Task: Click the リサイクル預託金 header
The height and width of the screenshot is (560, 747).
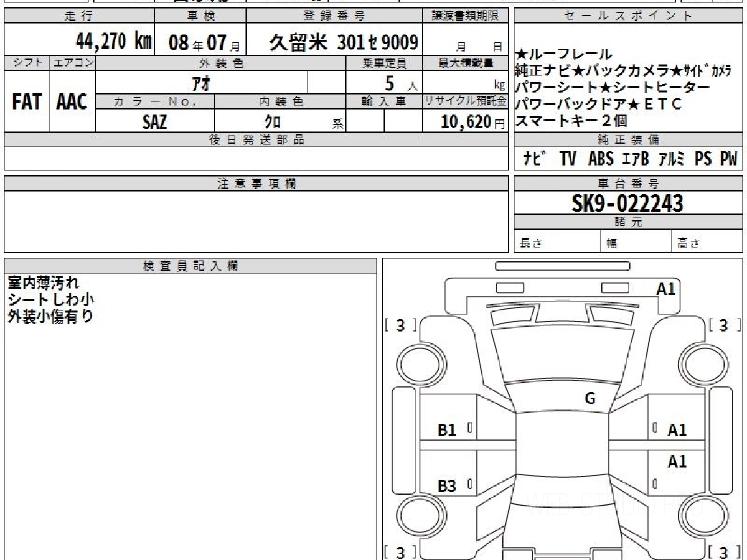Action: point(466,101)
